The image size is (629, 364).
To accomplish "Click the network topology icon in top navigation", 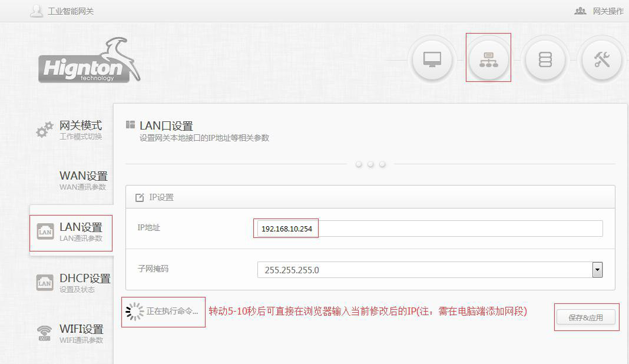I will coord(488,59).
